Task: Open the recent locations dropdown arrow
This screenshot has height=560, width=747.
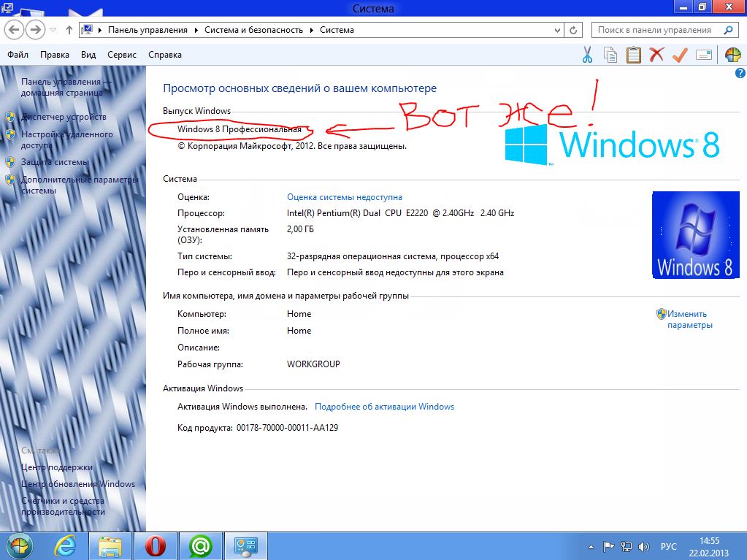Action: coord(53,30)
